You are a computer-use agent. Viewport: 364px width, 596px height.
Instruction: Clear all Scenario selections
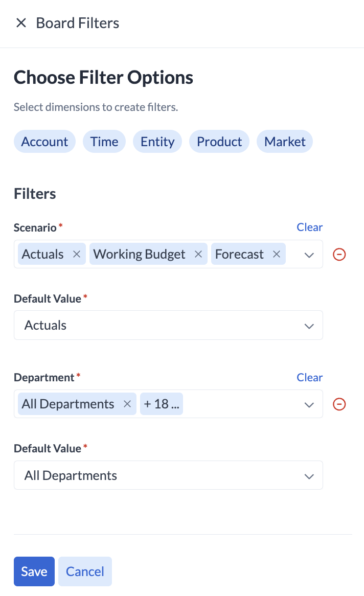pos(309,227)
